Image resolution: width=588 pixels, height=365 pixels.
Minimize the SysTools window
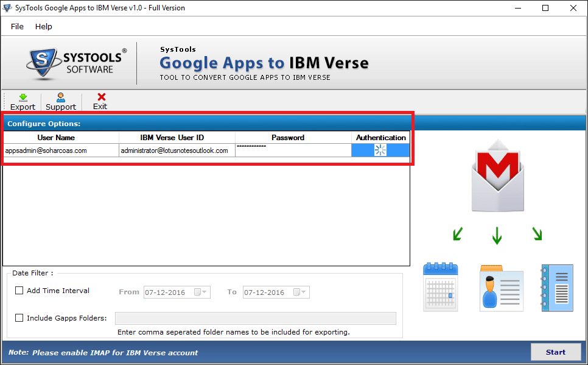[518, 8]
